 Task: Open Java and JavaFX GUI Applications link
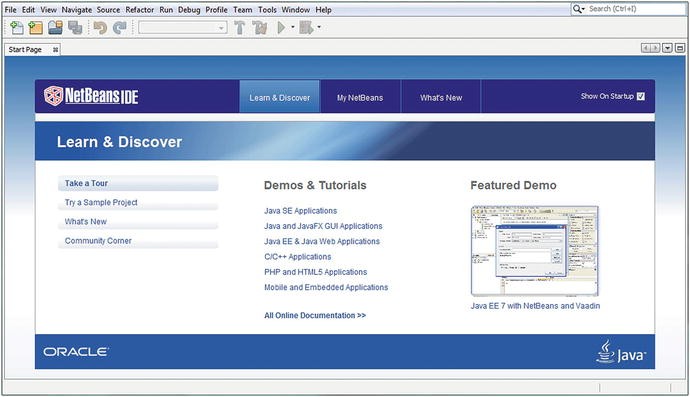(323, 226)
